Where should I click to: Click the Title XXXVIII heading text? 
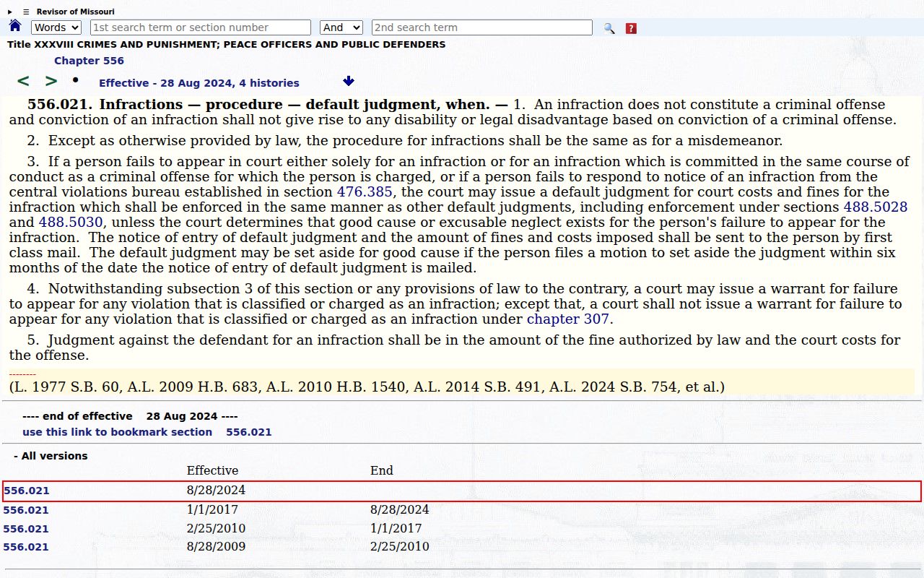(x=226, y=45)
